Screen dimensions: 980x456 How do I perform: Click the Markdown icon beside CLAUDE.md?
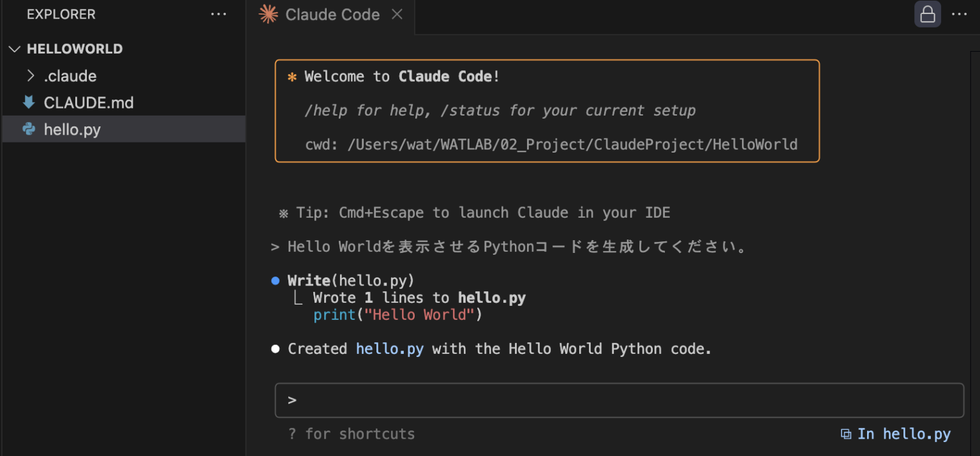click(x=28, y=102)
